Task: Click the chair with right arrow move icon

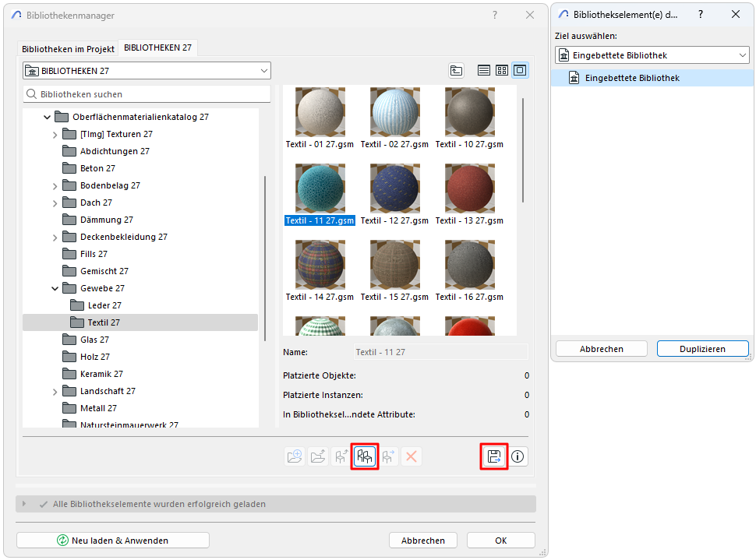Action: tap(388, 456)
